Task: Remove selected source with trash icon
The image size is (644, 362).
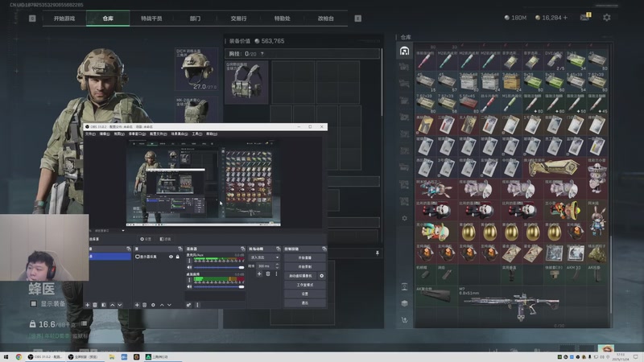Action: (145, 305)
